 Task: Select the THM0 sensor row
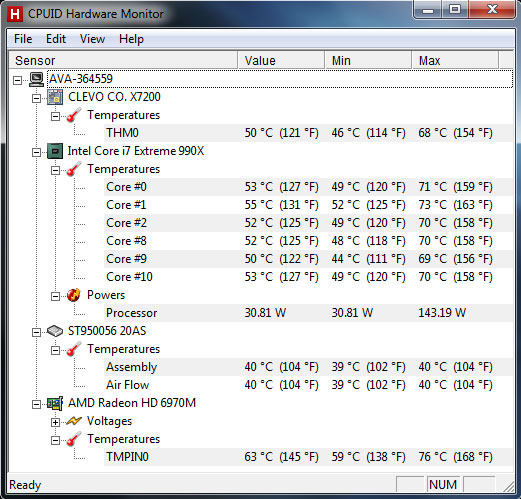tap(308, 133)
